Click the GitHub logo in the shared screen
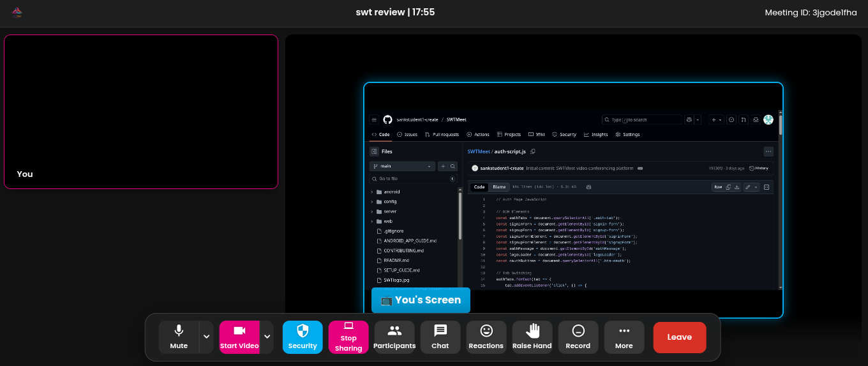 pyautogui.click(x=387, y=119)
